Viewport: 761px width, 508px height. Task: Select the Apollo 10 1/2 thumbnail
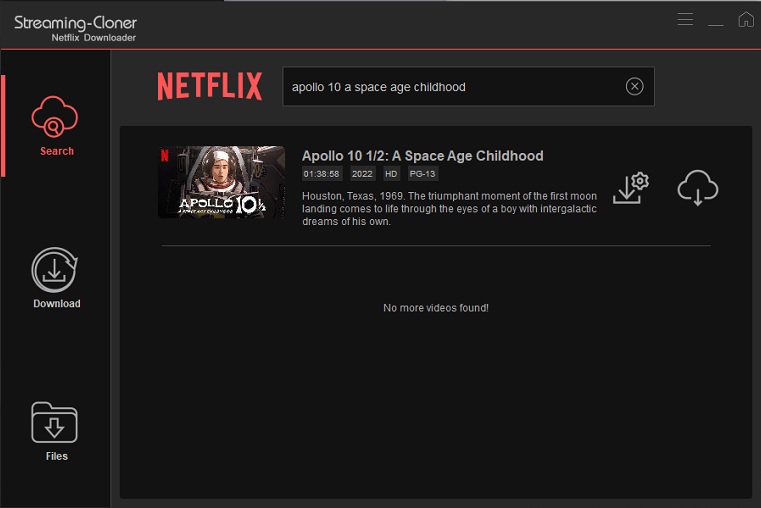[221, 182]
